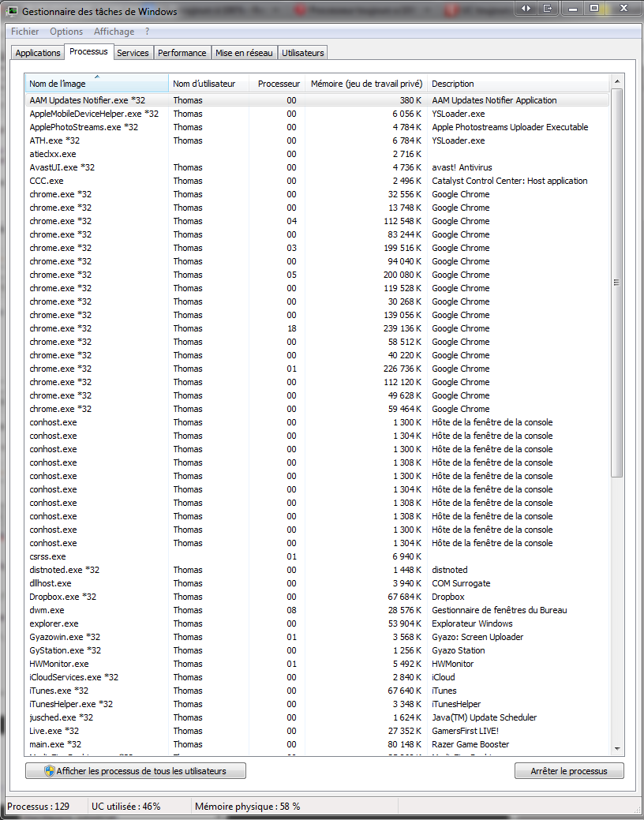644x820 pixels.
Task: Select main.exe *32 Razer Game Booster
Action: tap(317, 744)
